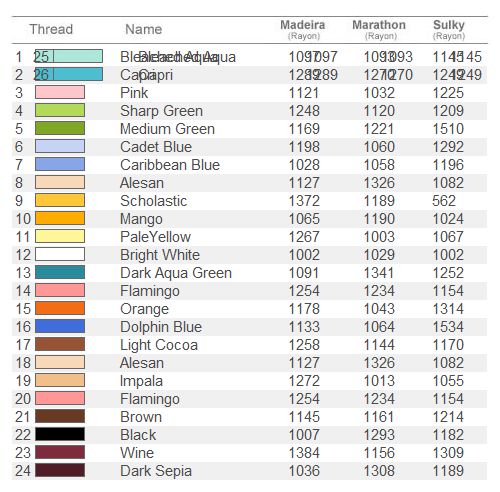Image resolution: width=500 pixels, height=492 pixels.
Task: Select the Bright White swatch
Action: point(60,254)
